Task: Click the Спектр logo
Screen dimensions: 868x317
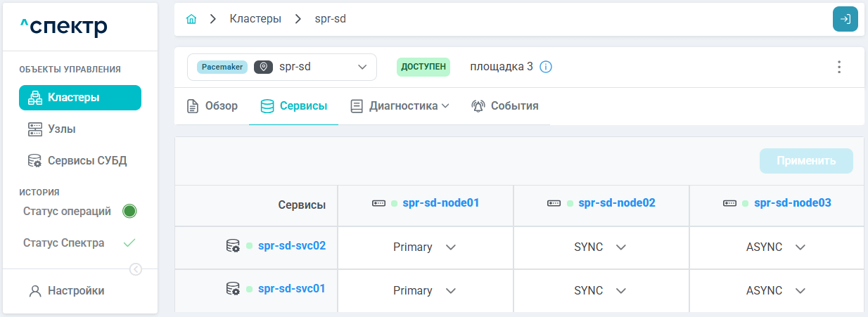Action: [x=63, y=27]
